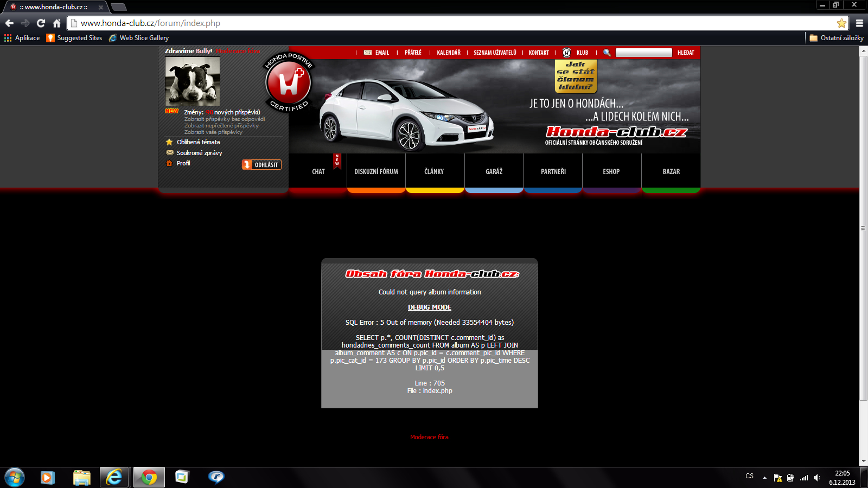
Task: Bookmark page with the star icon
Action: coord(841,23)
